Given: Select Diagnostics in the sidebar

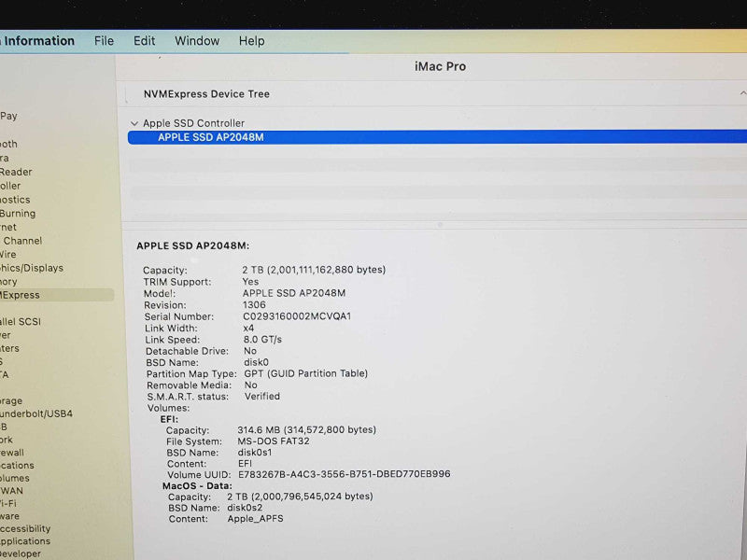Looking at the screenshot, I should click(x=15, y=200).
